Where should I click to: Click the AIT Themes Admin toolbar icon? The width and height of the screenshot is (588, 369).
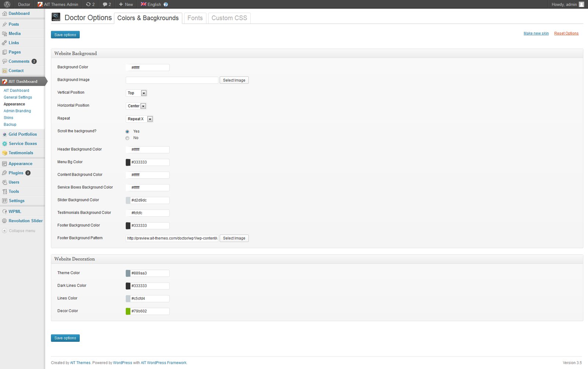40,4
